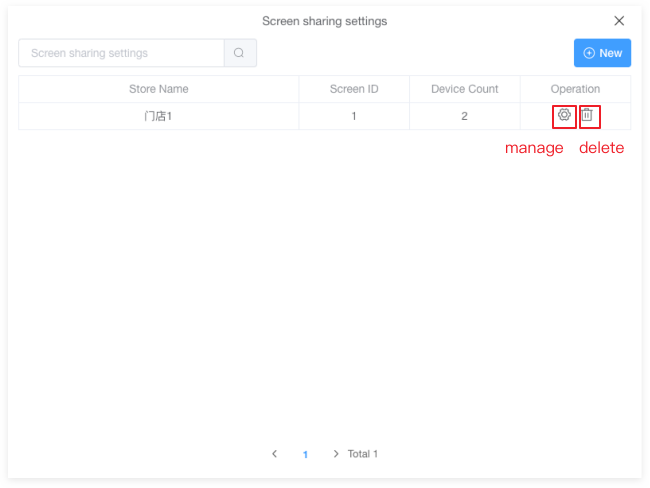The image size is (650, 488).
Task: Click the dialog title text
Action: point(324,21)
